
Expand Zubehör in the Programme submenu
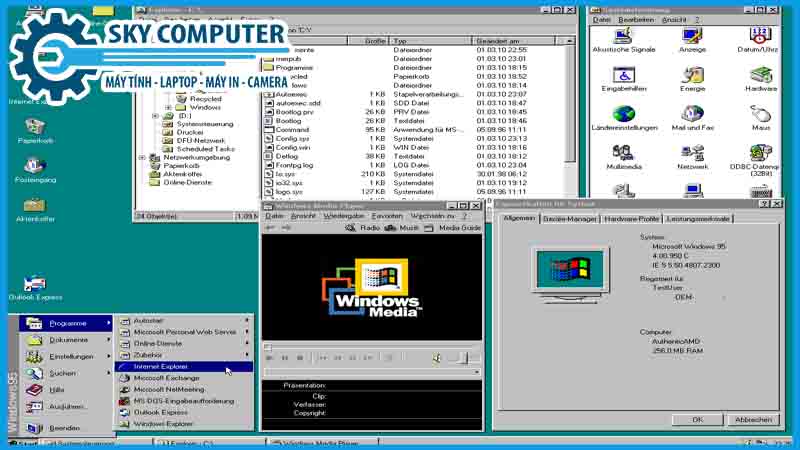pyautogui.click(x=184, y=355)
